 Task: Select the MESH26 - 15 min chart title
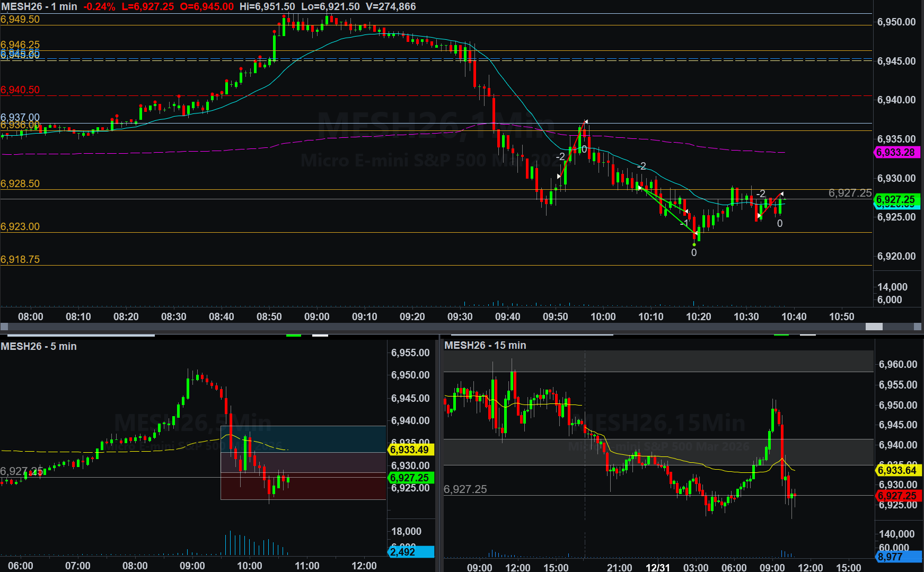click(485, 346)
